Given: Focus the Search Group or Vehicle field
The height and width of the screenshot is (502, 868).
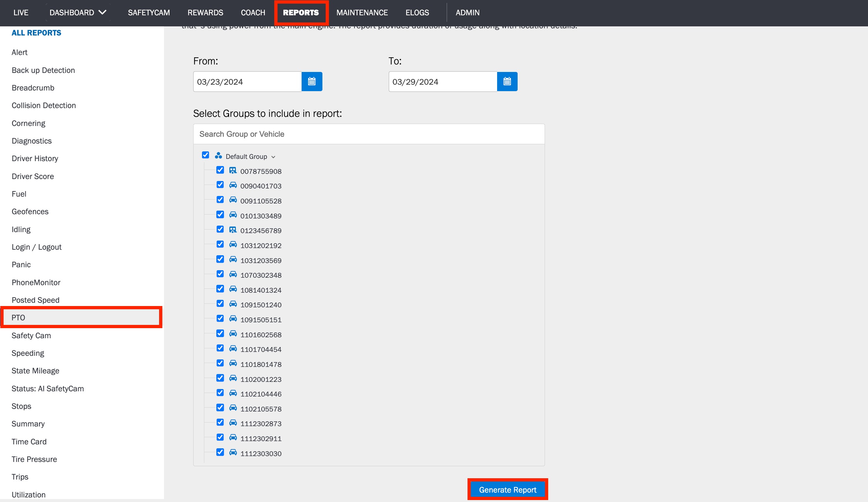Looking at the screenshot, I should [x=369, y=134].
